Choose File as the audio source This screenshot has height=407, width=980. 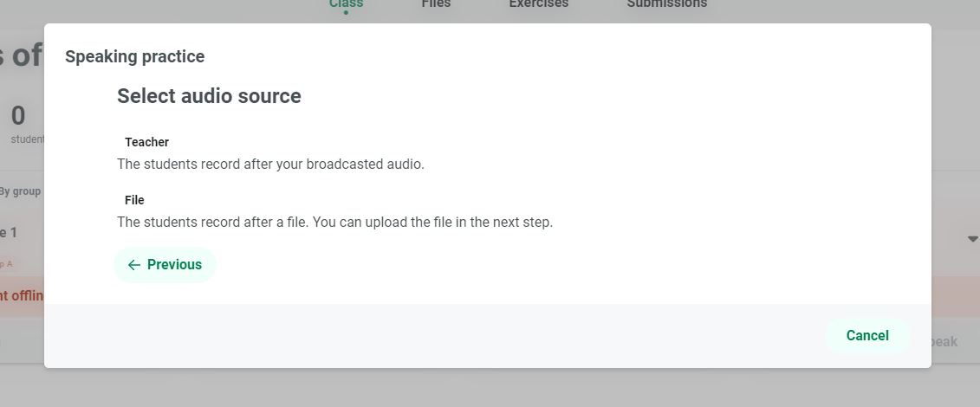pos(134,200)
